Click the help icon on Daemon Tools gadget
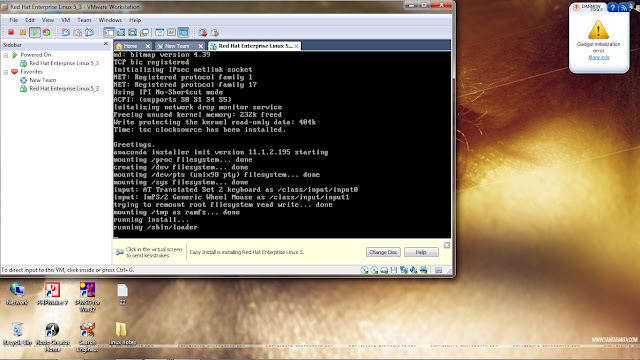Viewport: 640px width, 360px height. tap(613, 7)
